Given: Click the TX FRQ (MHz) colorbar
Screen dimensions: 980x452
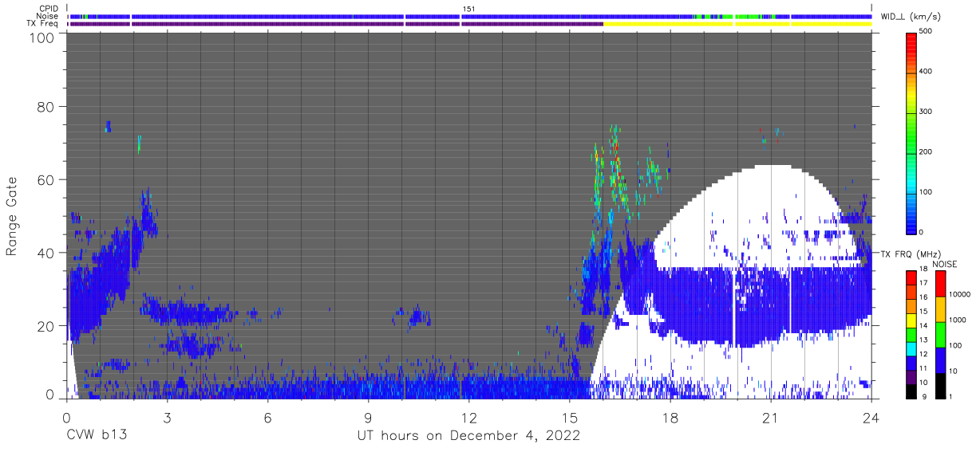Looking at the screenshot, I should (911, 335).
